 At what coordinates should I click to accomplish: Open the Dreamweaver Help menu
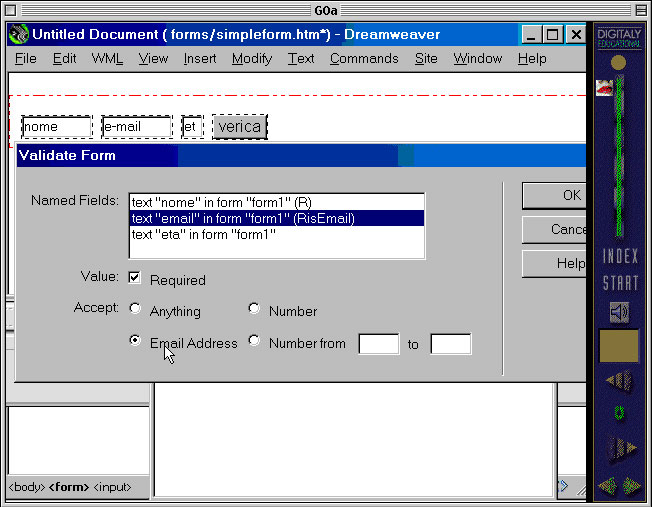(x=532, y=59)
